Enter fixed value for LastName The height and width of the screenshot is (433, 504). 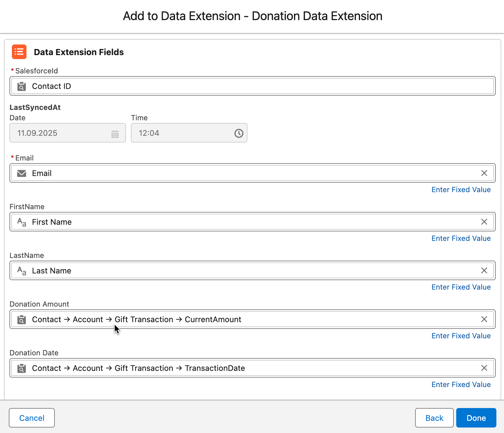pos(461,287)
